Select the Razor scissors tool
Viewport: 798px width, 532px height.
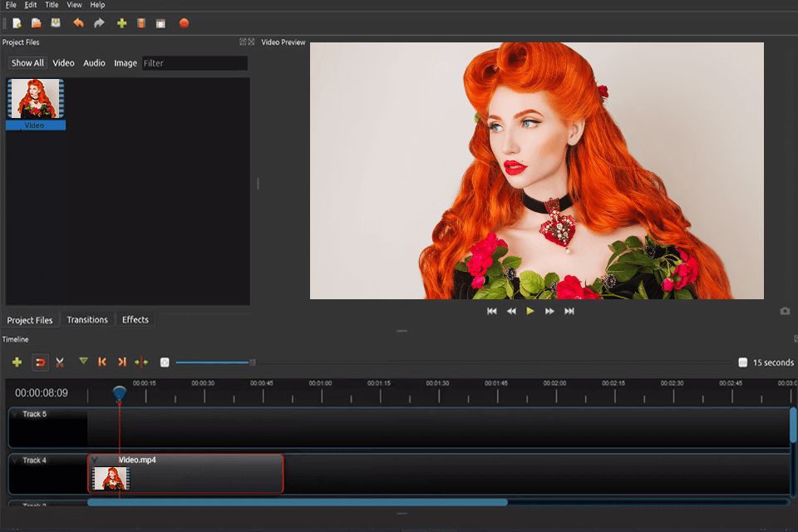point(60,362)
